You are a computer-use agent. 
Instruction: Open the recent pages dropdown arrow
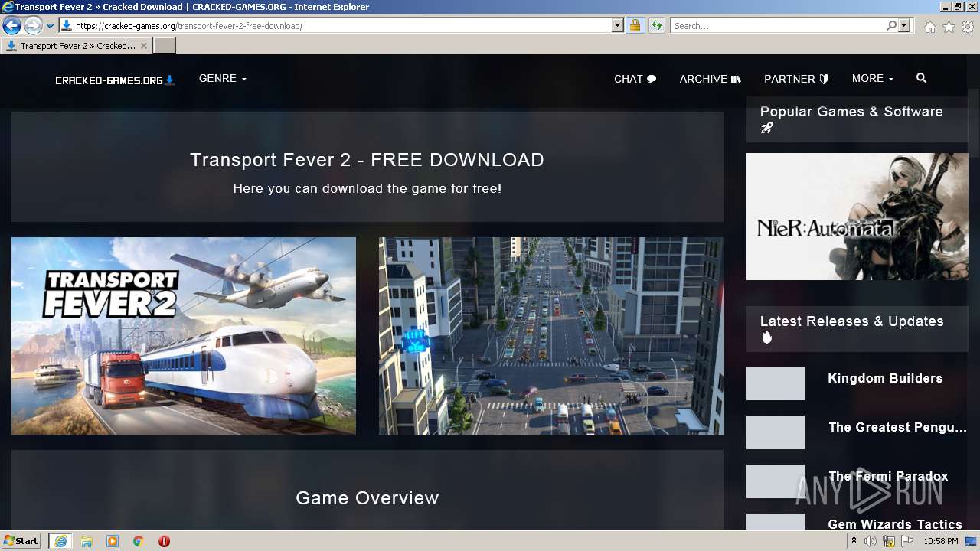click(x=50, y=26)
